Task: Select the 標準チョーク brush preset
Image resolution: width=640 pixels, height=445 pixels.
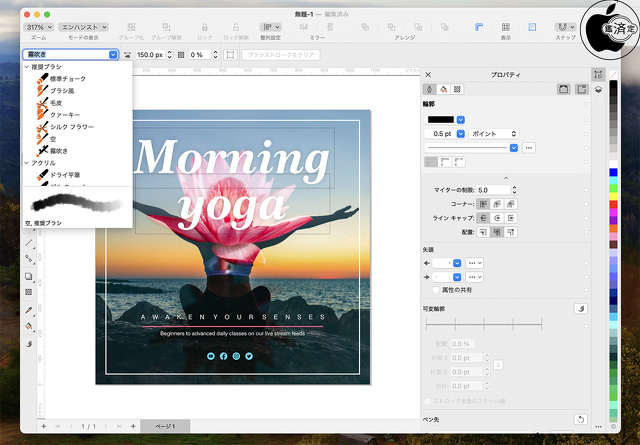Action: [x=69, y=79]
